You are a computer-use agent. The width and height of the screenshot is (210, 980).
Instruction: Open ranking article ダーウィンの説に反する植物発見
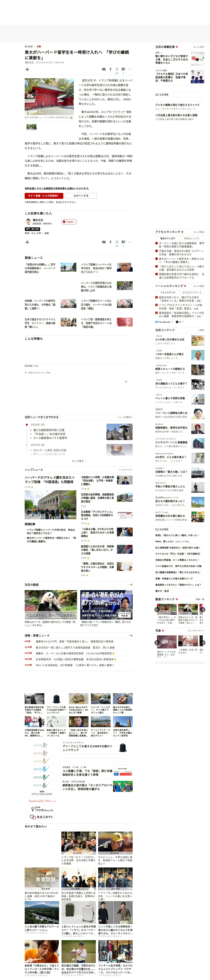[x=181, y=245]
